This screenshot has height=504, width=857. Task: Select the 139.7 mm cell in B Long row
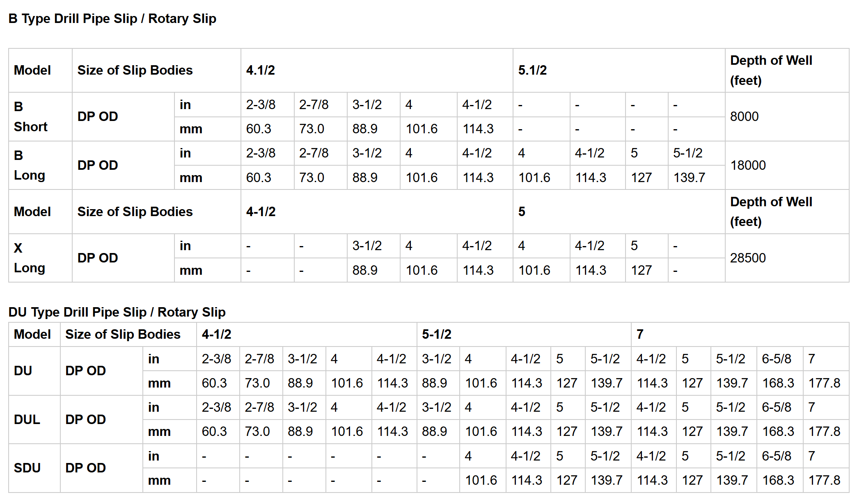tap(689, 178)
